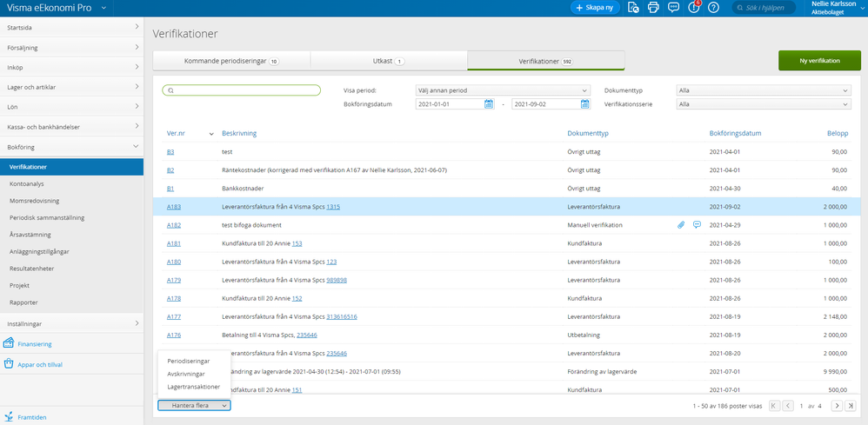Choose Periodiseringar in the popup menu

(x=189, y=361)
